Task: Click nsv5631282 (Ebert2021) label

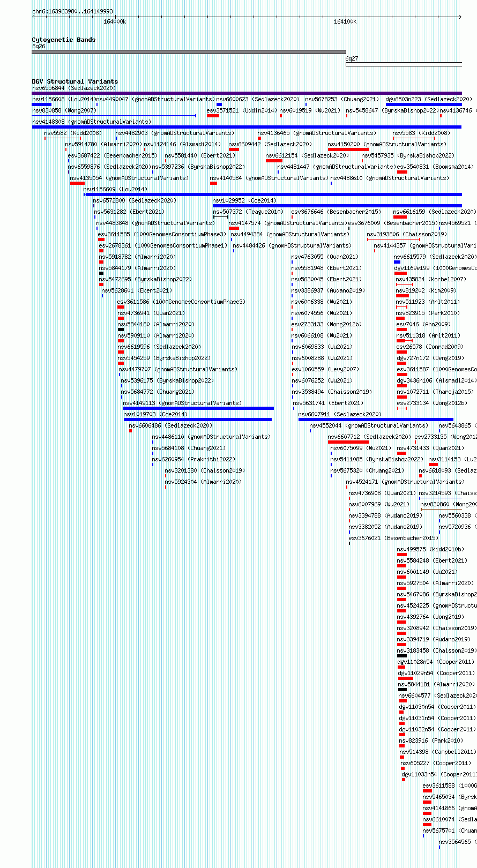Action: coord(129,212)
